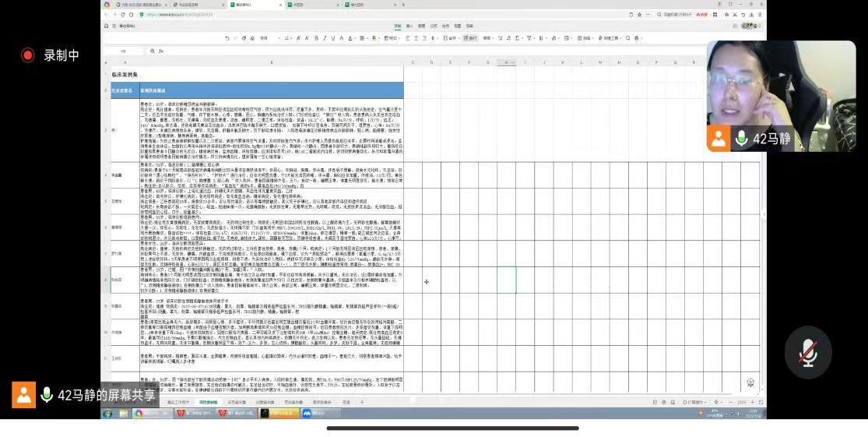The image size is (868, 437).
Task: Open the Windows Start menu
Action: click(107, 414)
